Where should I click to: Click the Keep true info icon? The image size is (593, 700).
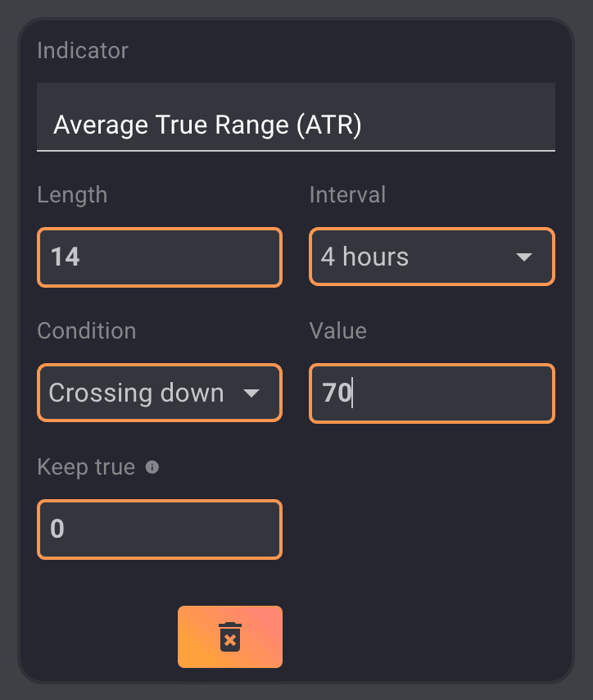click(x=152, y=467)
